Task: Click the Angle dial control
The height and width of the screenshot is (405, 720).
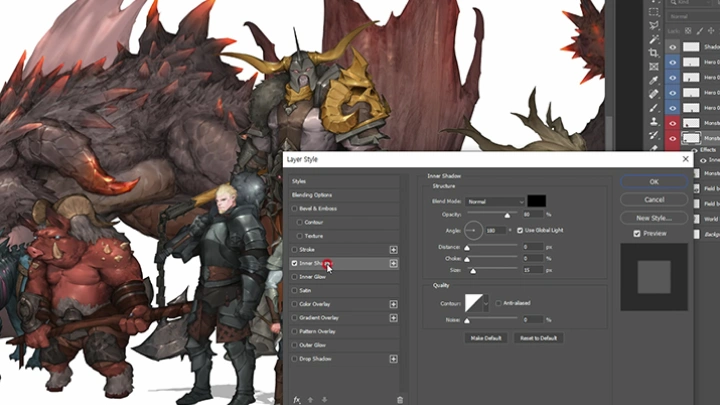Action: tap(473, 231)
